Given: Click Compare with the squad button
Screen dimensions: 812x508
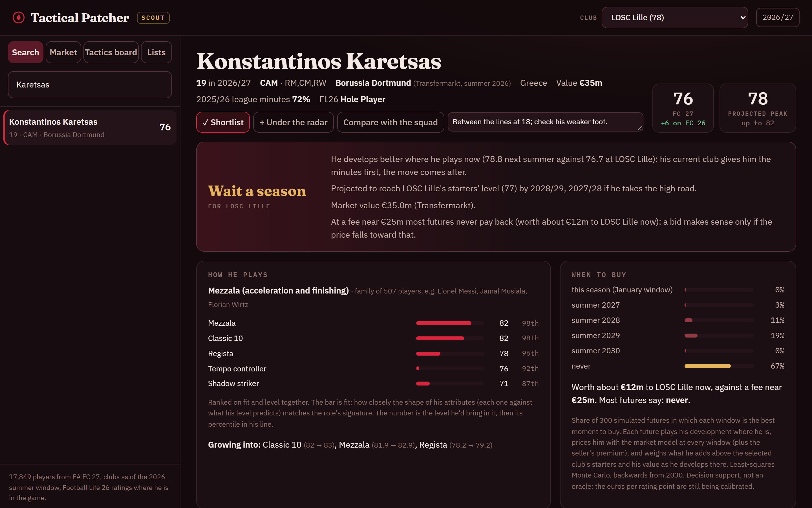Looking at the screenshot, I should point(390,122).
